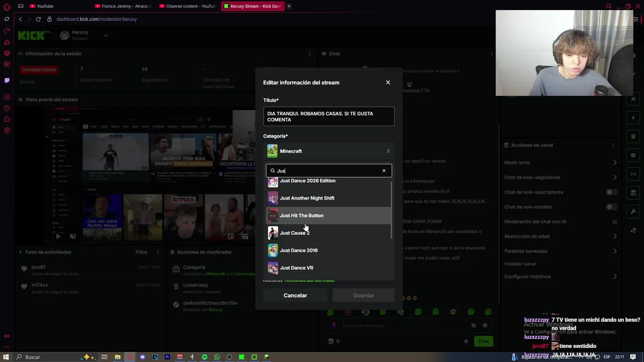Image resolution: width=644 pixels, height=362 pixels.
Task: Open the wrench tools icon in right rail
Action: [x=633, y=211]
